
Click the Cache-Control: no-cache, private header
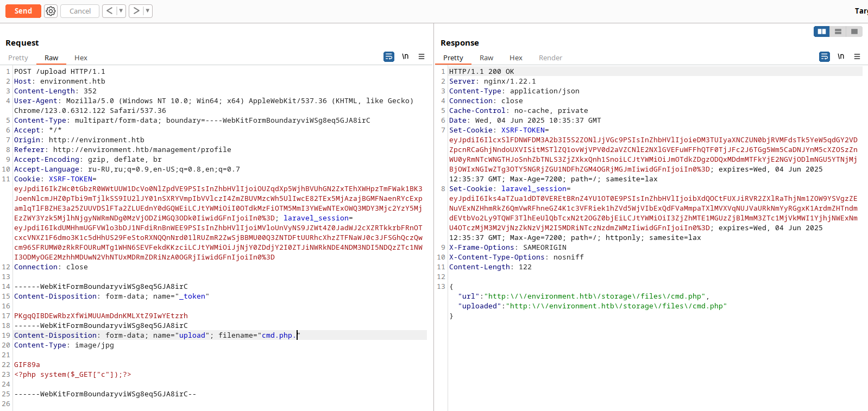click(x=519, y=111)
